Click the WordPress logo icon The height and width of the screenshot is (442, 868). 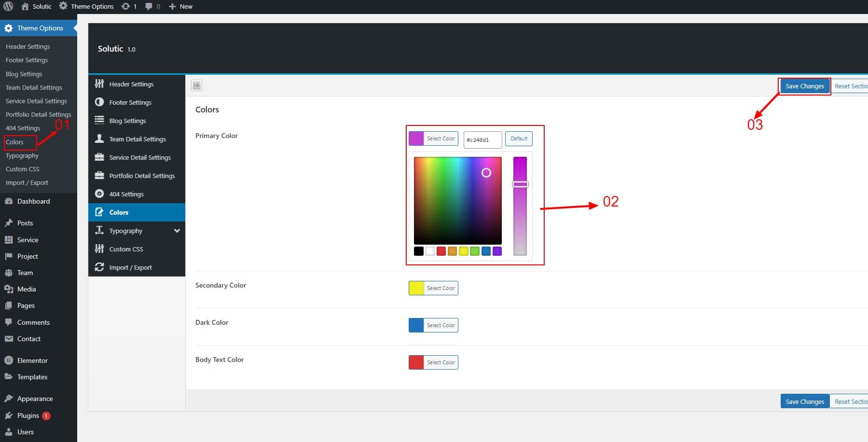coord(8,6)
